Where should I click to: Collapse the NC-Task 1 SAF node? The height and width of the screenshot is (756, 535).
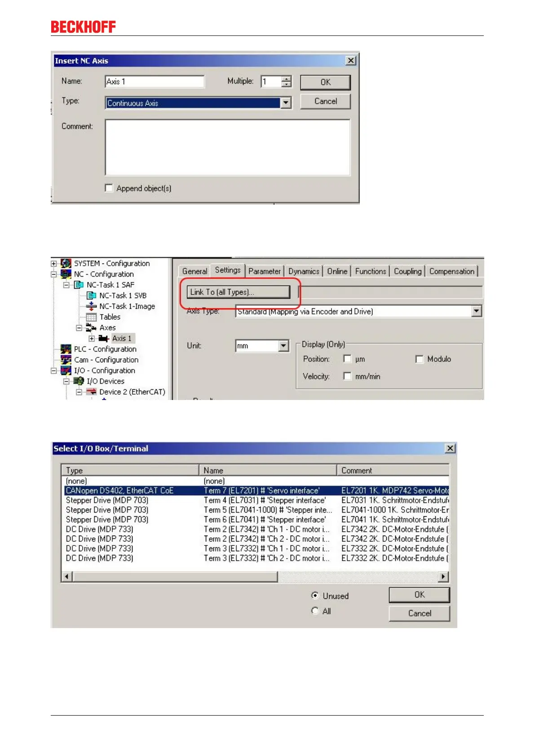[x=66, y=285]
